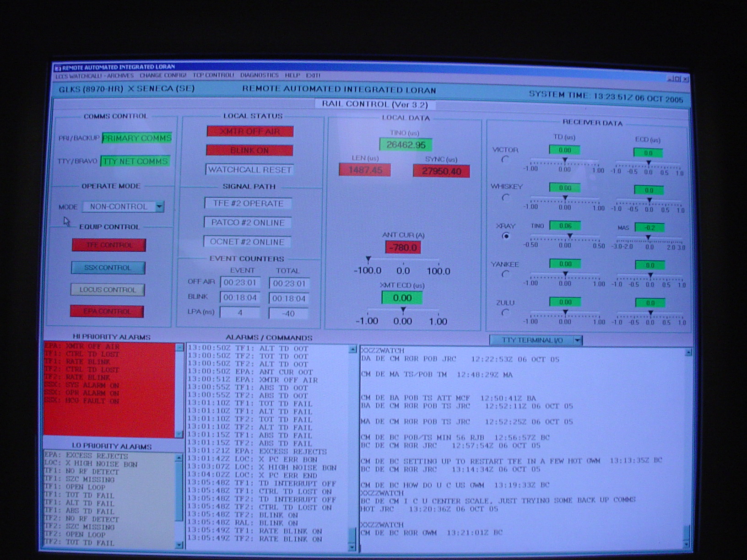Viewport: 747px width, 560px height.
Task: Toggle the TTY NET COMMS indicator
Action: point(135,161)
